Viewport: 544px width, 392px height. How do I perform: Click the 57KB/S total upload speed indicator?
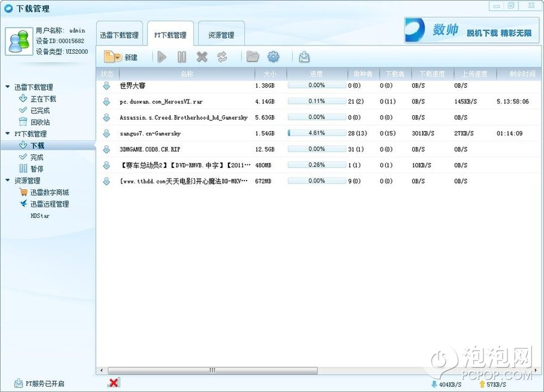492,384
